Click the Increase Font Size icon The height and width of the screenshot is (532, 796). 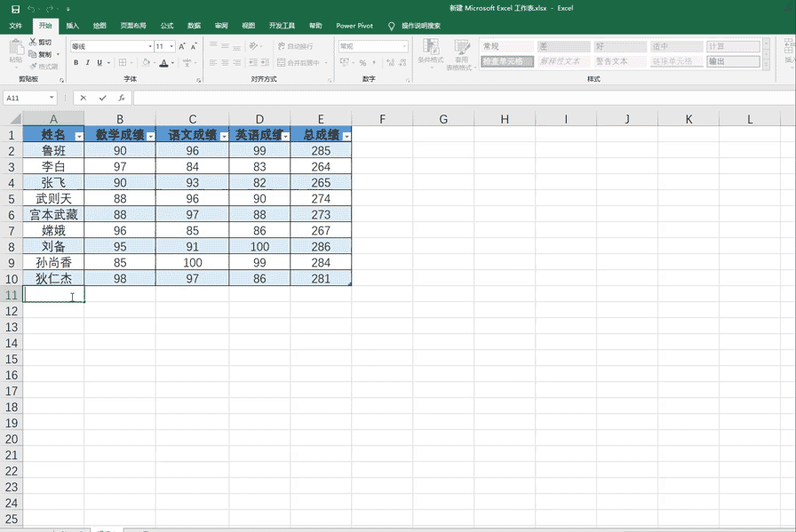point(182,46)
